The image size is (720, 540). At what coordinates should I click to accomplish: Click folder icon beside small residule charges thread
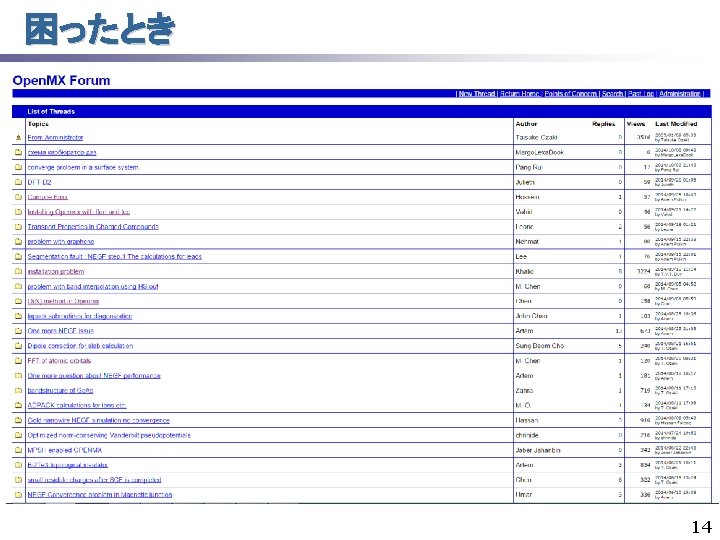point(18,480)
